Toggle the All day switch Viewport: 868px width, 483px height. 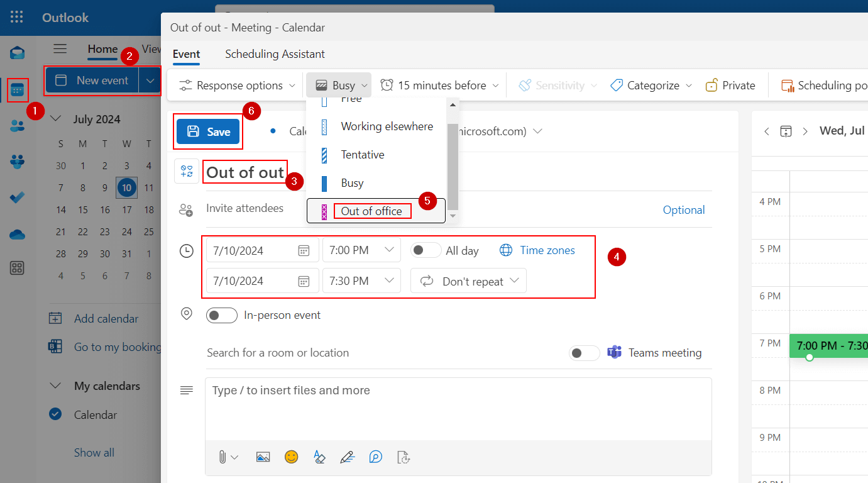point(426,250)
